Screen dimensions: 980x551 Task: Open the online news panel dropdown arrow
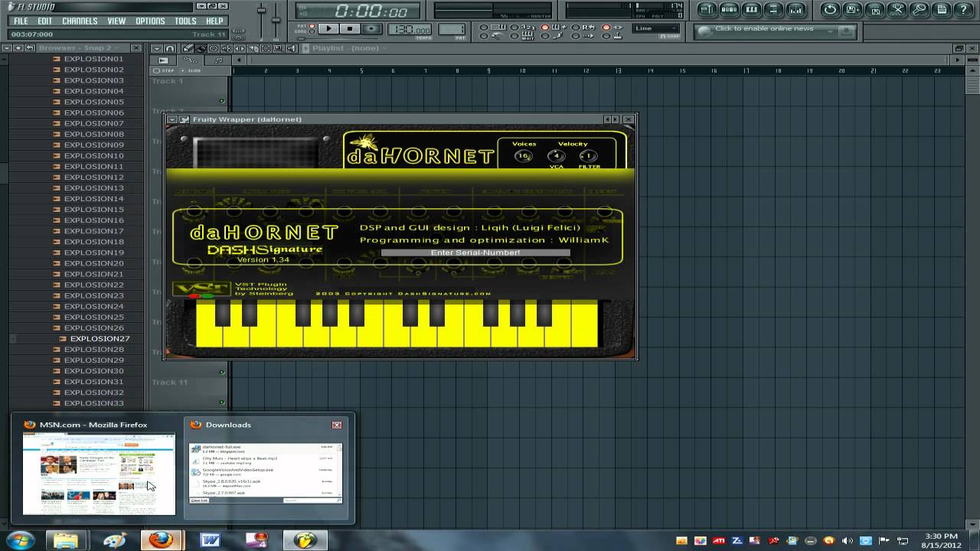(x=830, y=31)
